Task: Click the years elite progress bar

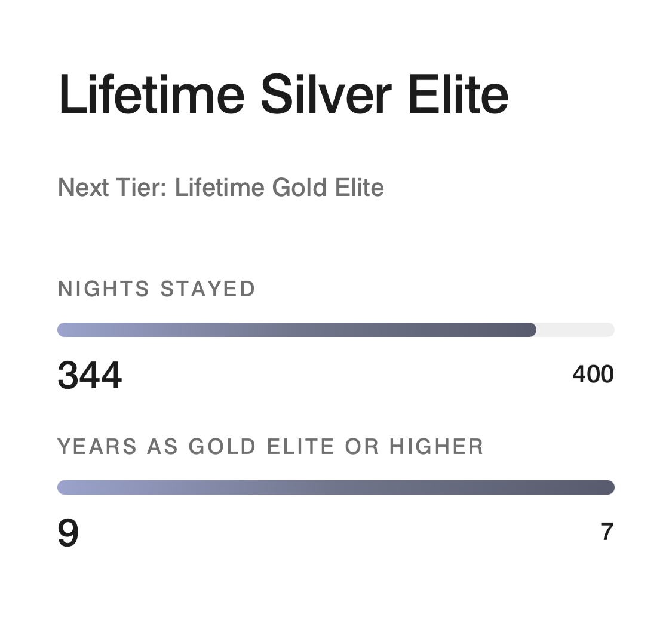Action: 335,487
